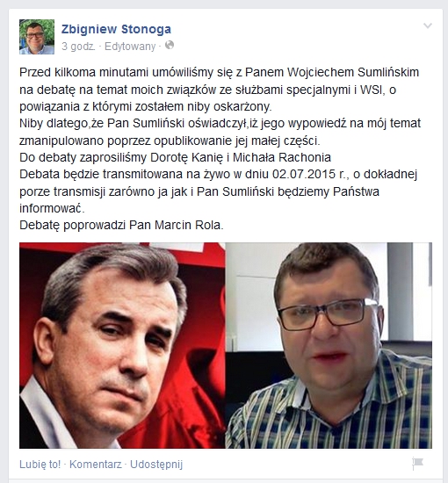Image resolution: width=448 pixels, height=483 pixels.
Task: Open Zbigniew Stonoga profile picture
Action: point(37,37)
